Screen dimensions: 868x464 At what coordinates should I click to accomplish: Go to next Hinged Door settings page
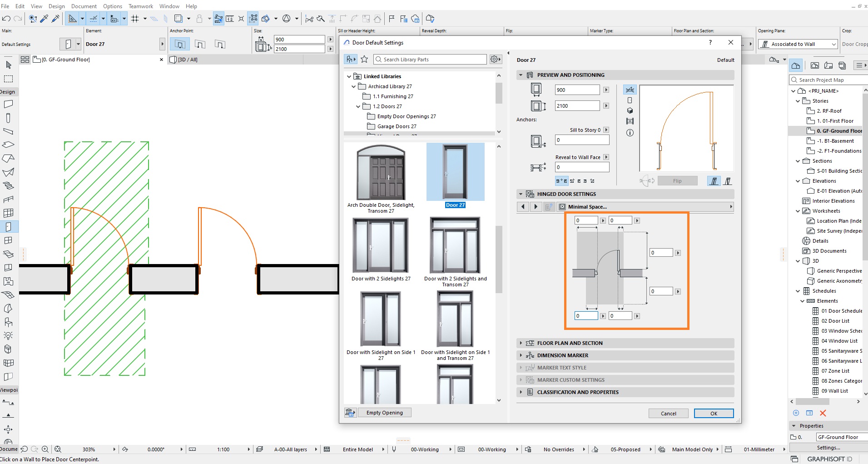536,207
